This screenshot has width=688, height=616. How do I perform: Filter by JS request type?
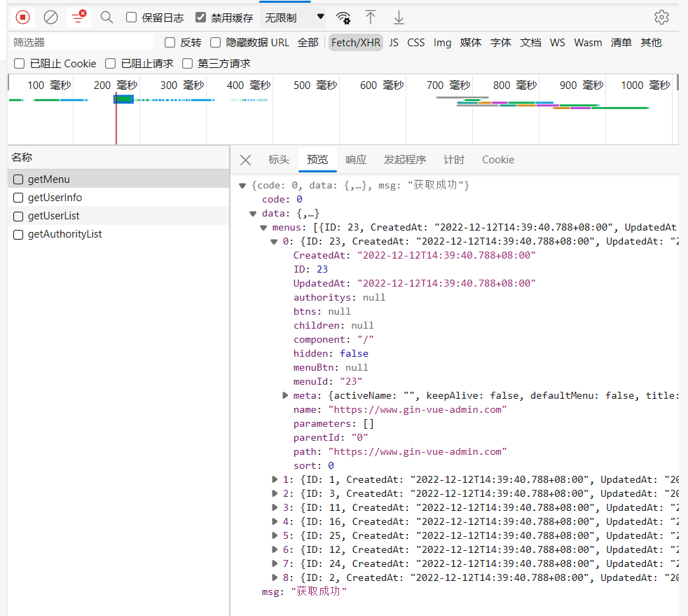tap(394, 43)
